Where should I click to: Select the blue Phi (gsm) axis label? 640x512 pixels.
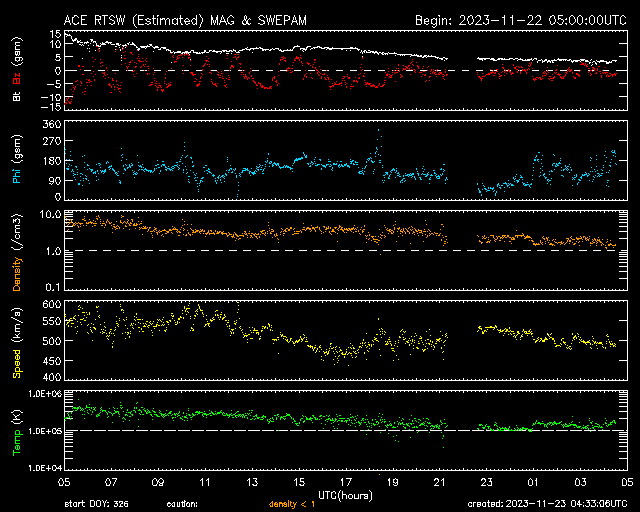point(17,160)
